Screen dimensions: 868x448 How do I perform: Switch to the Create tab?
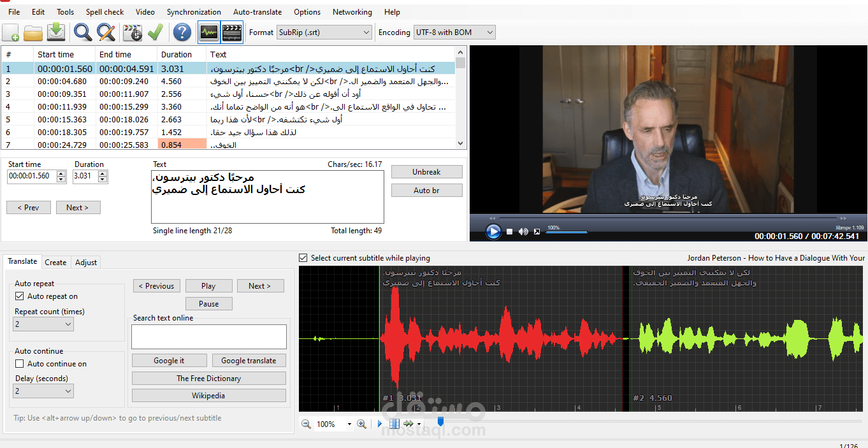click(55, 263)
